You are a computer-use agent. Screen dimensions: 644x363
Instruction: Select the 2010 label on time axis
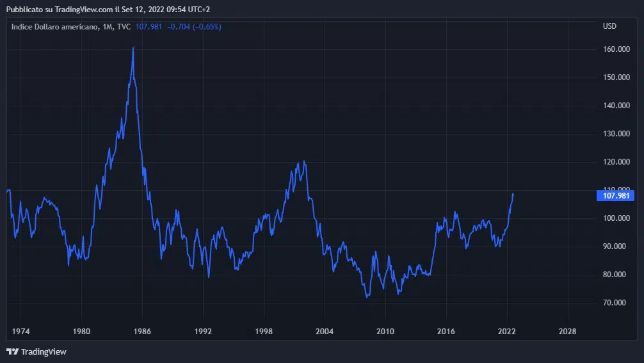pos(385,332)
